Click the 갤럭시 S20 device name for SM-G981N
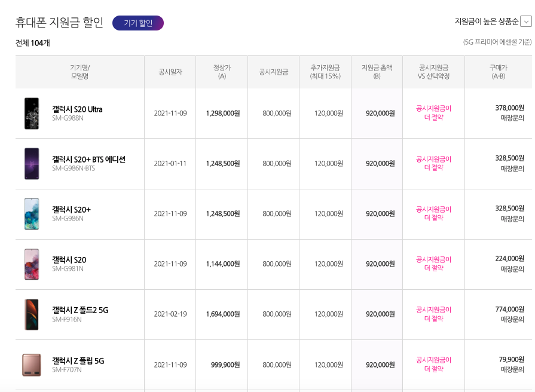Viewport: 535px width, 392px height. pyautogui.click(x=69, y=259)
